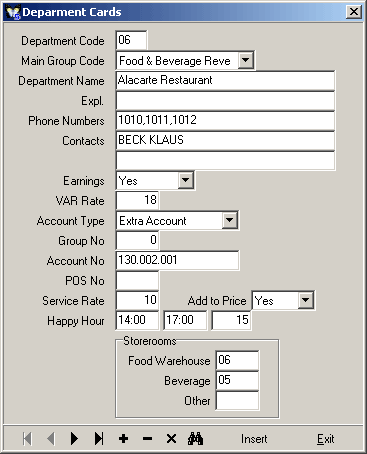Click the Department Name field
The image size is (367, 454).
(x=225, y=80)
